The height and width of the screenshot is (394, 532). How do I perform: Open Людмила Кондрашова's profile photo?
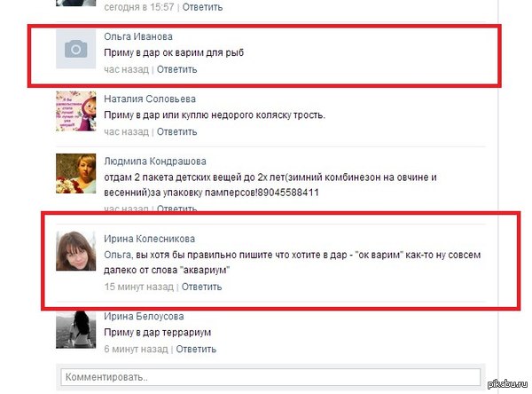pyautogui.click(x=75, y=174)
